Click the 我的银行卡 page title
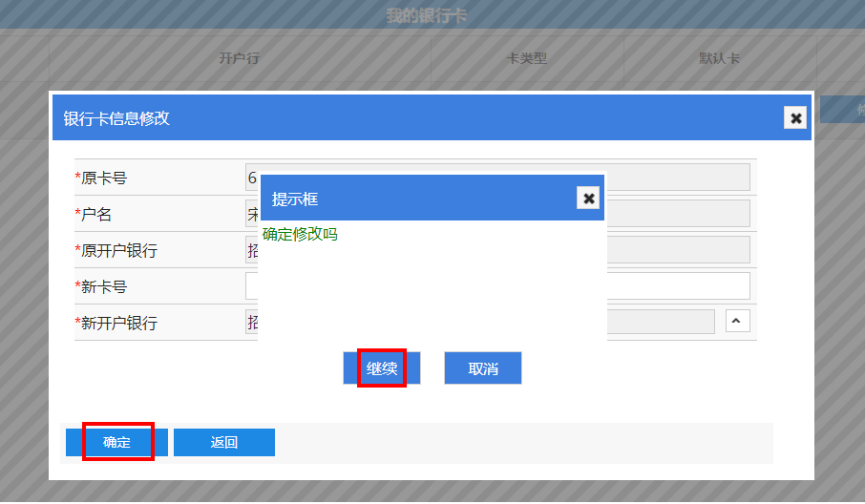Viewport: 865px width, 504px height. pyautogui.click(x=426, y=15)
